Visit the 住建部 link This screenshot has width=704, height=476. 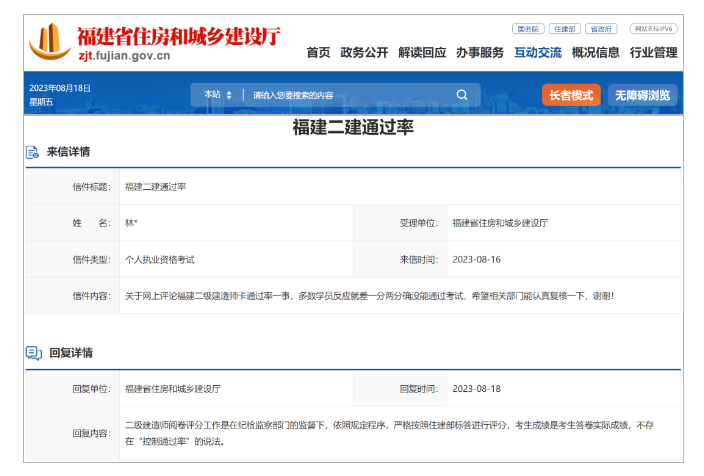[563, 29]
